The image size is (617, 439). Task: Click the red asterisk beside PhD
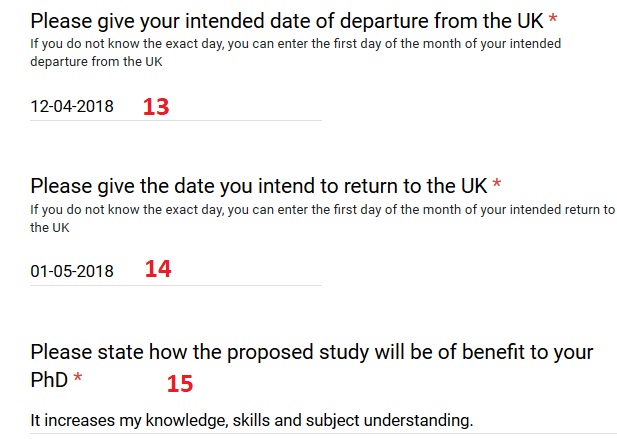coord(78,377)
